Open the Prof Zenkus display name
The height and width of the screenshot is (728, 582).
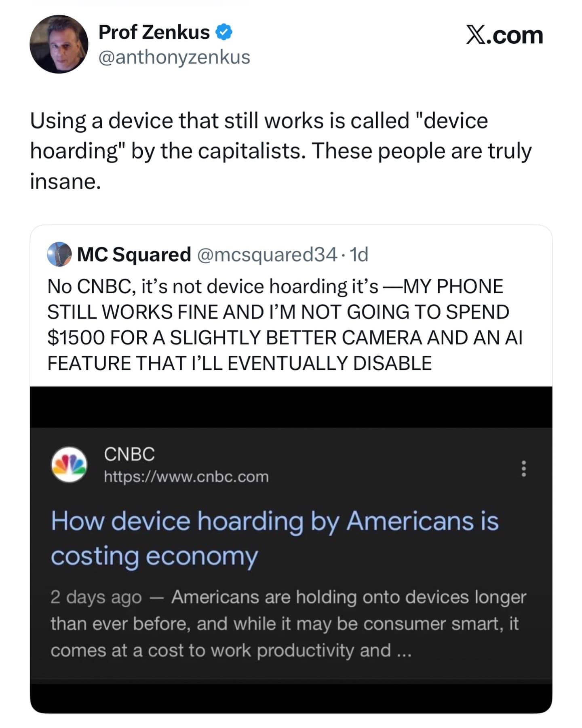pyautogui.click(x=154, y=32)
